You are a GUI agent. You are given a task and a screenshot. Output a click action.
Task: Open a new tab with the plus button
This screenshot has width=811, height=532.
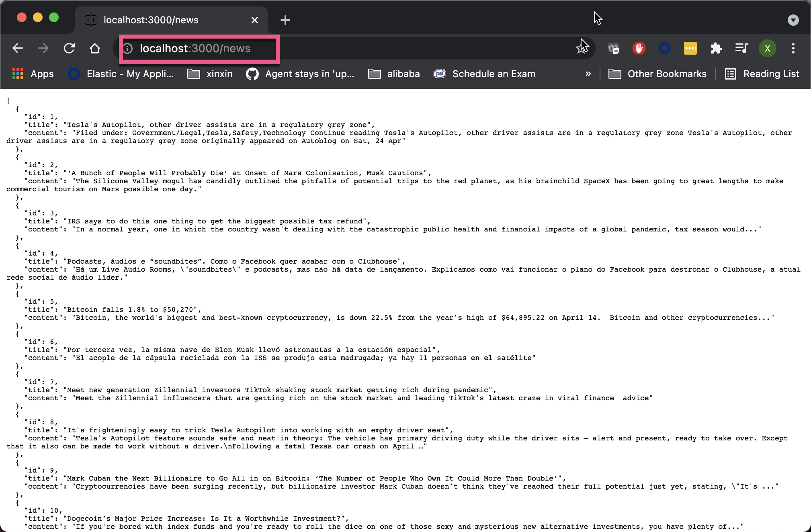coord(285,20)
